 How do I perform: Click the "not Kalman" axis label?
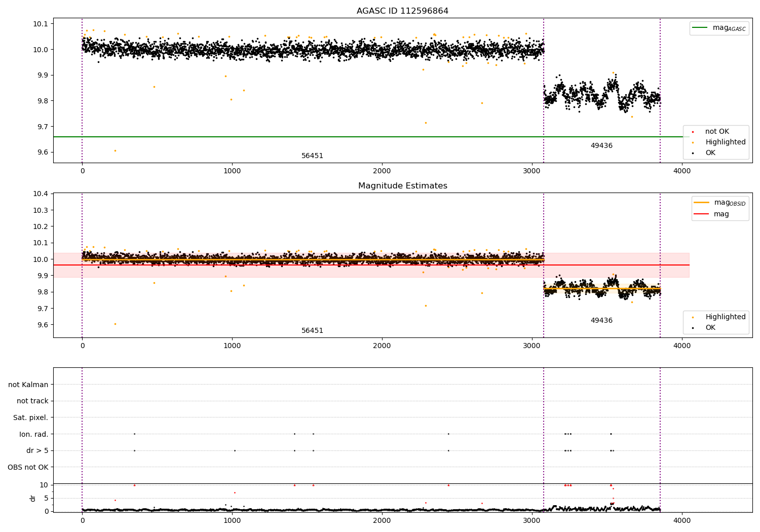pyautogui.click(x=28, y=385)
